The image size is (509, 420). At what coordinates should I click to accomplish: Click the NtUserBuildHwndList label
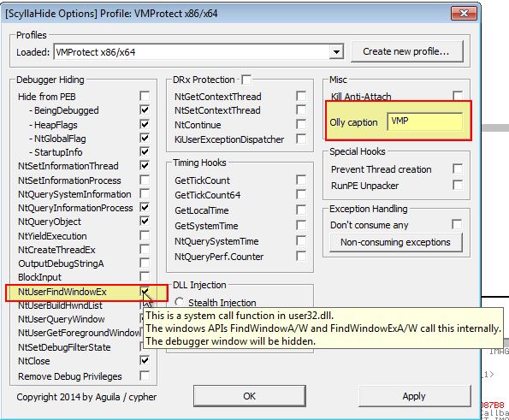60,305
